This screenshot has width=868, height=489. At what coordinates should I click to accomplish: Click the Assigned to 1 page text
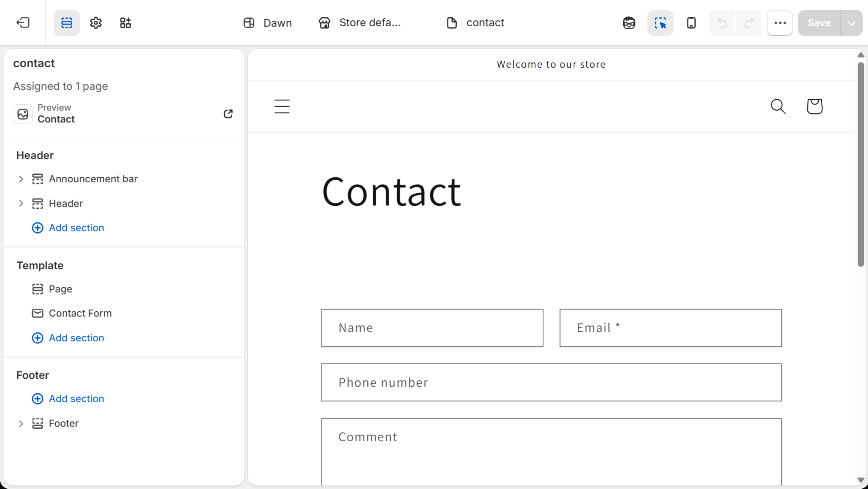tap(61, 87)
